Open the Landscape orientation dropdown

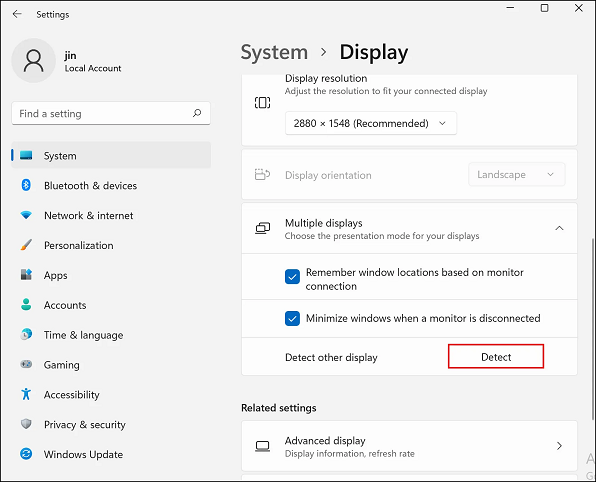coord(517,174)
